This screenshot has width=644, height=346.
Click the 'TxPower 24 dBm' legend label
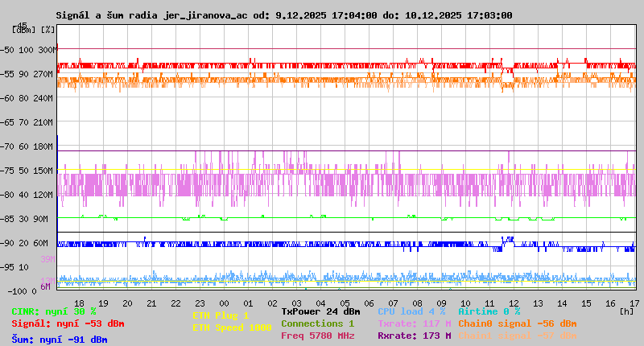(320, 311)
